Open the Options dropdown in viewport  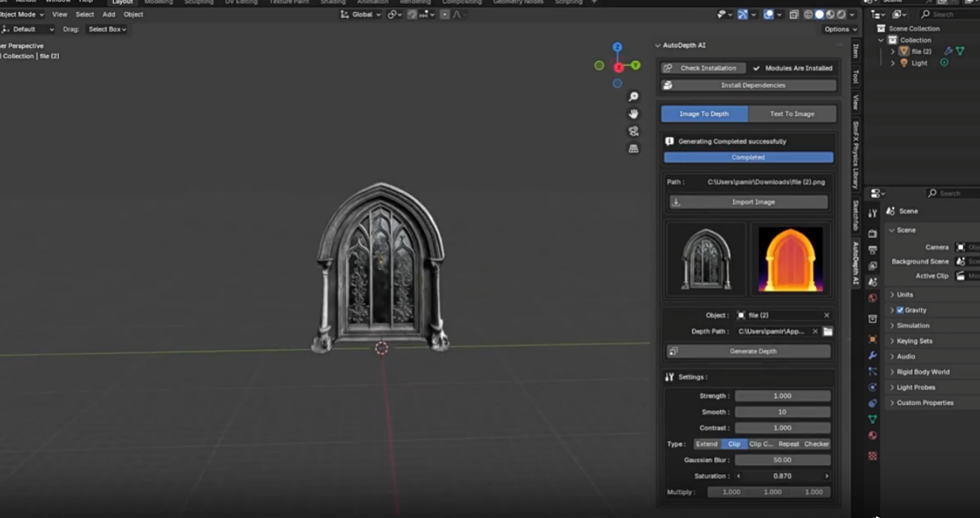click(x=840, y=29)
